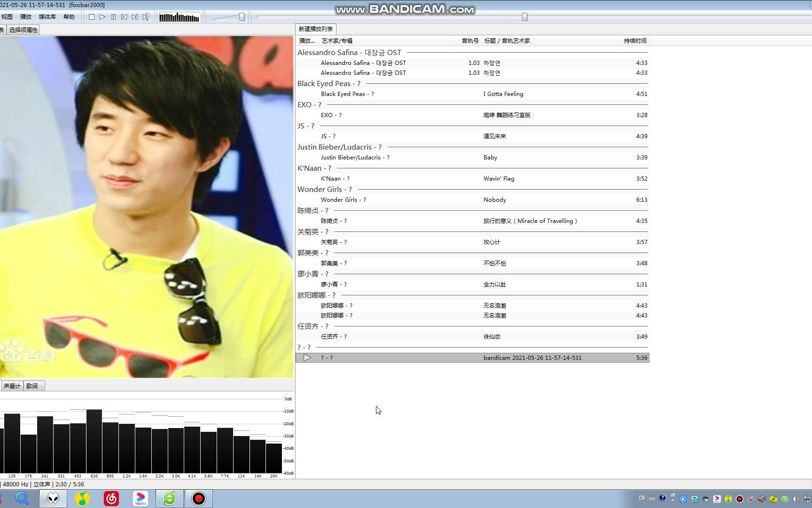The image size is (812, 508).
Task: Open the green browser taskbar icon
Action: 170,498
